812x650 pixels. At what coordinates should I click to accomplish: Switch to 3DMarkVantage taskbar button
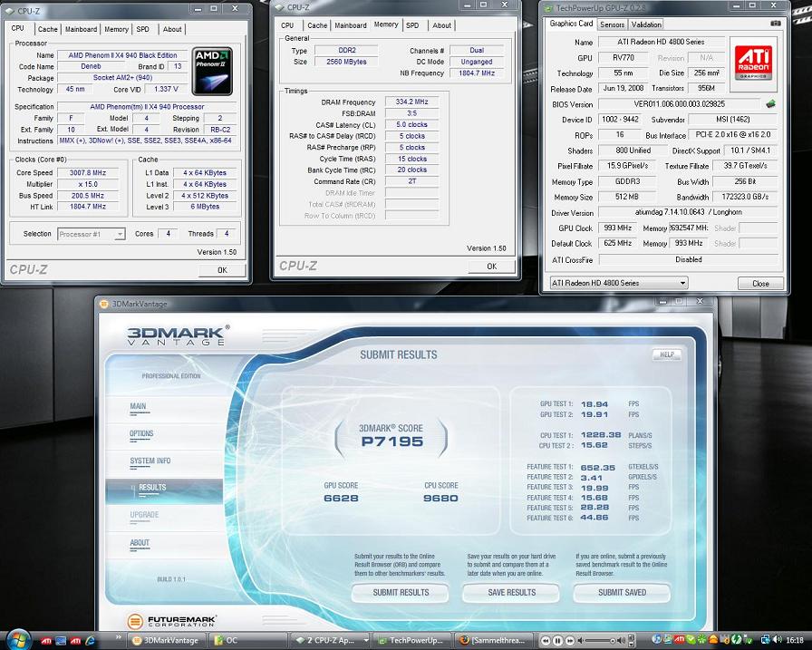[x=166, y=640]
